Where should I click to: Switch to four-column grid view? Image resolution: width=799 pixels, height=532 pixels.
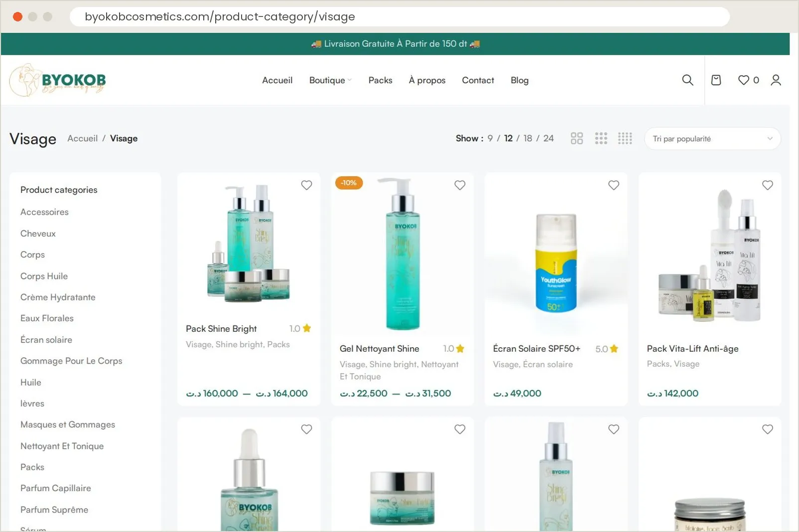(625, 138)
